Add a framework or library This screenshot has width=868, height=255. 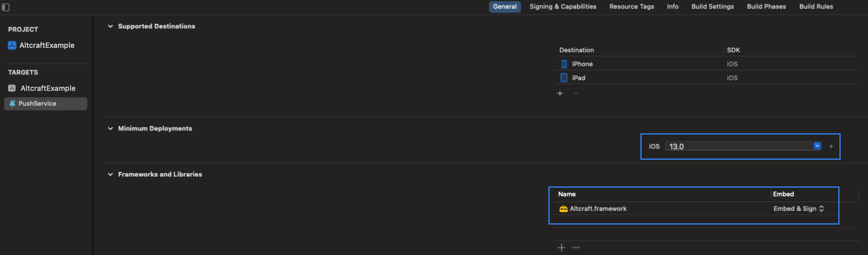561,248
